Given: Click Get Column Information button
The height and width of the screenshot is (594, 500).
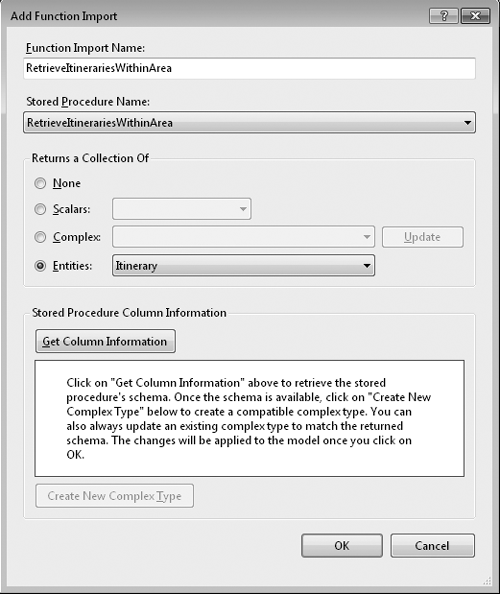Looking at the screenshot, I should [x=105, y=341].
